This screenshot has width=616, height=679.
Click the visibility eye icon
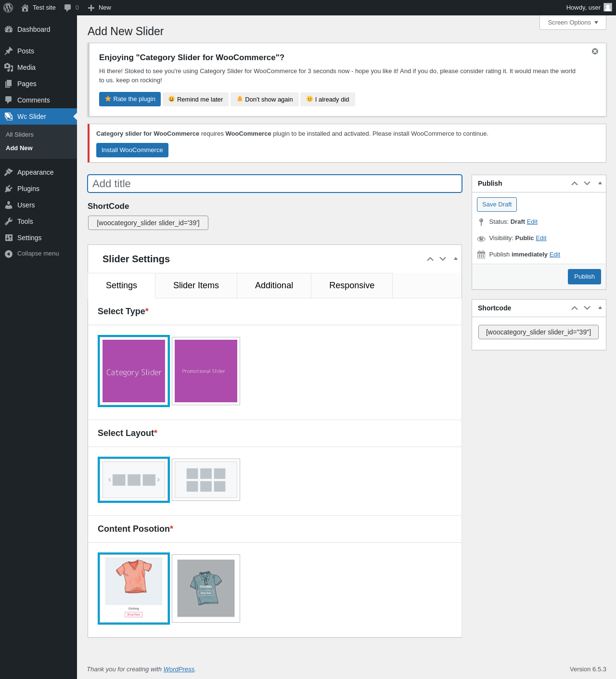pyautogui.click(x=481, y=239)
